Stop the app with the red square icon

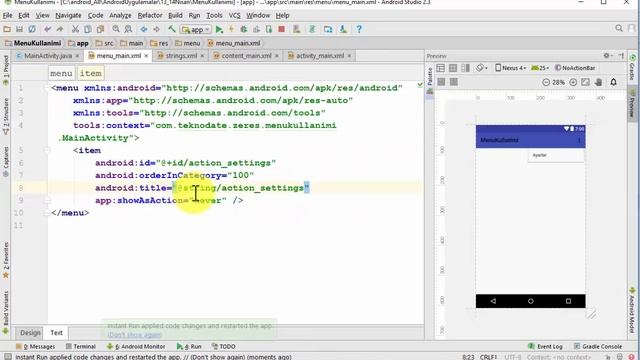click(281, 29)
